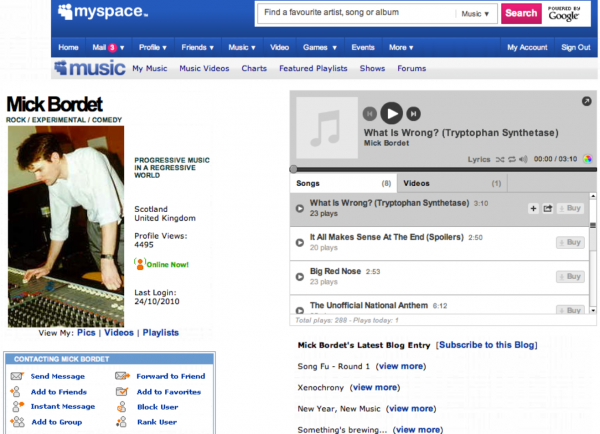The height and width of the screenshot is (434, 600).
Task: Mute the player volume icon
Action: (x=523, y=159)
